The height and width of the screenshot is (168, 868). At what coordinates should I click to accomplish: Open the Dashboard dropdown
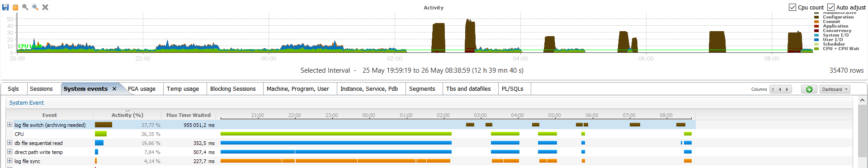click(x=835, y=89)
